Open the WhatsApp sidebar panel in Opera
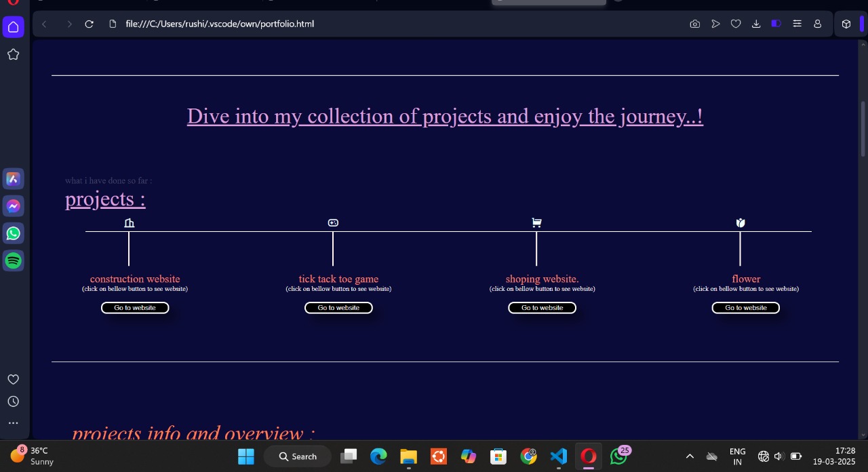Image resolution: width=868 pixels, height=472 pixels. coord(13,233)
